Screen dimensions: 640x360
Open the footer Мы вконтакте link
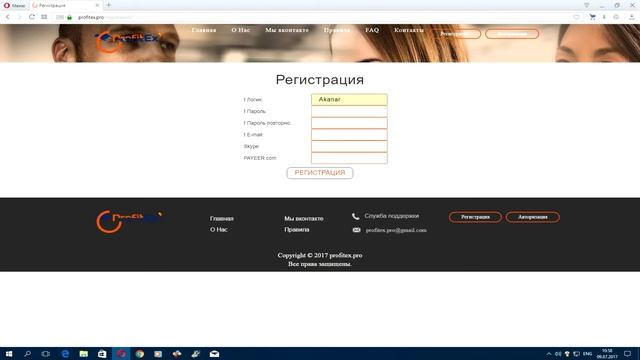click(x=304, y=218)
